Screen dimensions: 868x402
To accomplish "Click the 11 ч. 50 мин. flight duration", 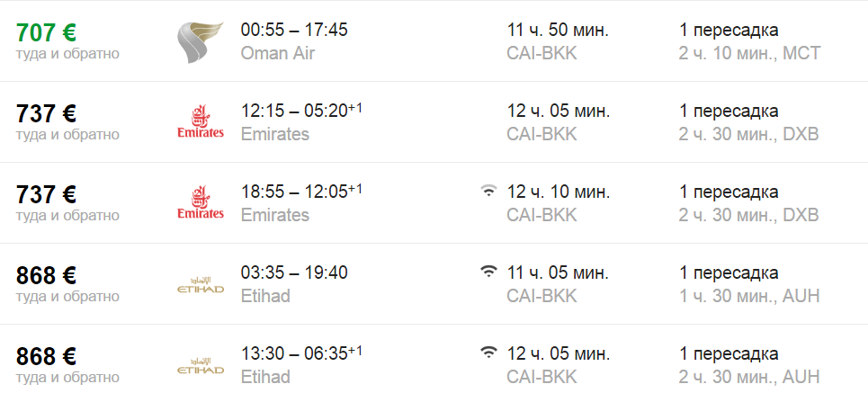I will coord(558,31).
